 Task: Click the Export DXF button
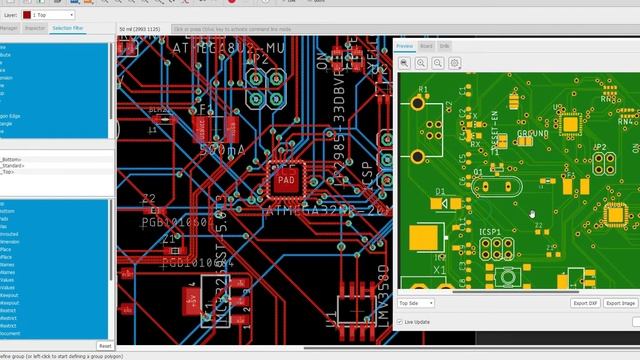click(x=585, y=303)
